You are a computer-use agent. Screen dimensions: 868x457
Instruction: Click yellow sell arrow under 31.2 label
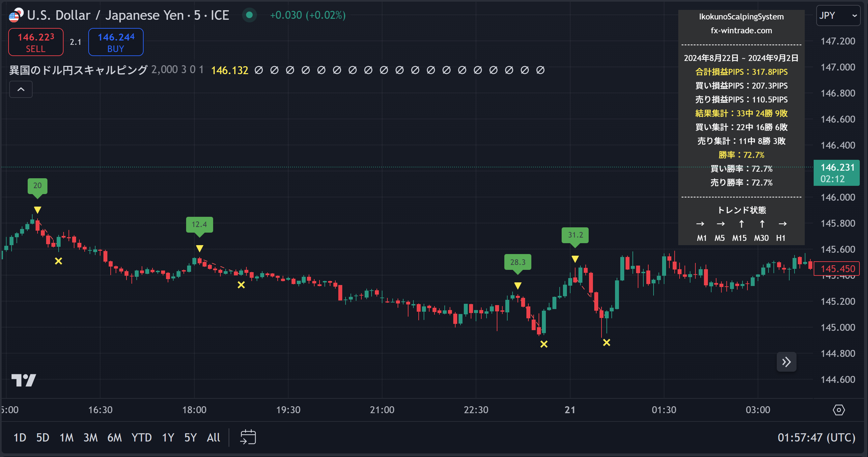click(575, 259)
